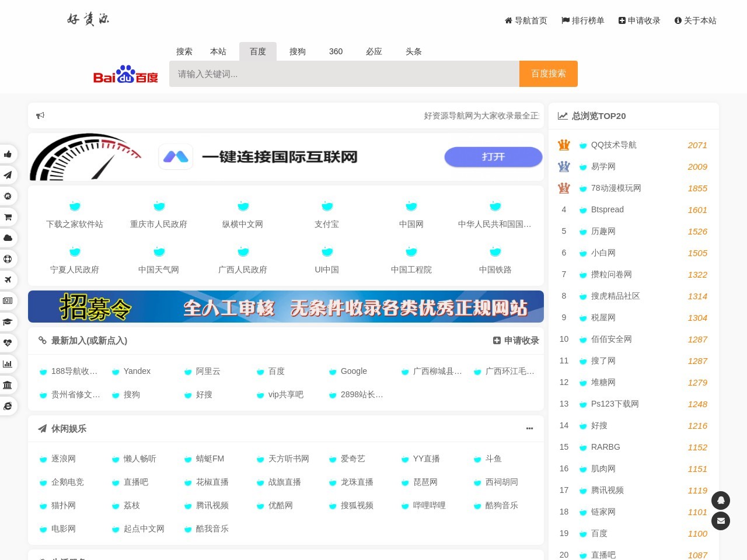Viewport: 747px width, 560px height.
Task: Click the bank/institution category icon
Action: point(8,385)
